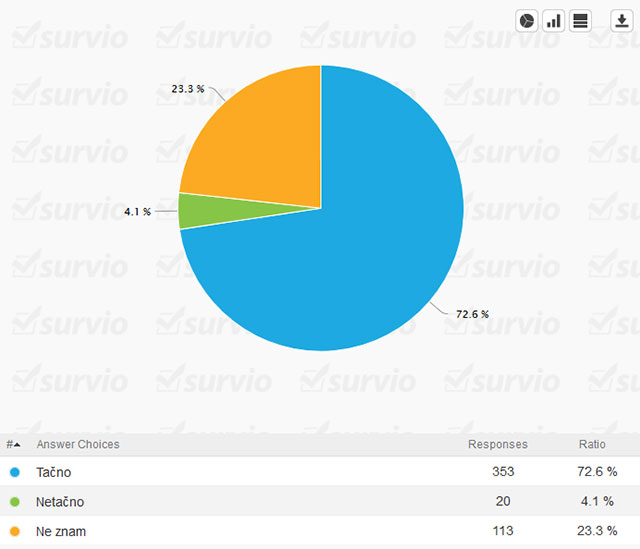The image size is (640, 549).
Task: Click the 4.1 % pie label
Action: pyautogui.click(x=137, y=212)
